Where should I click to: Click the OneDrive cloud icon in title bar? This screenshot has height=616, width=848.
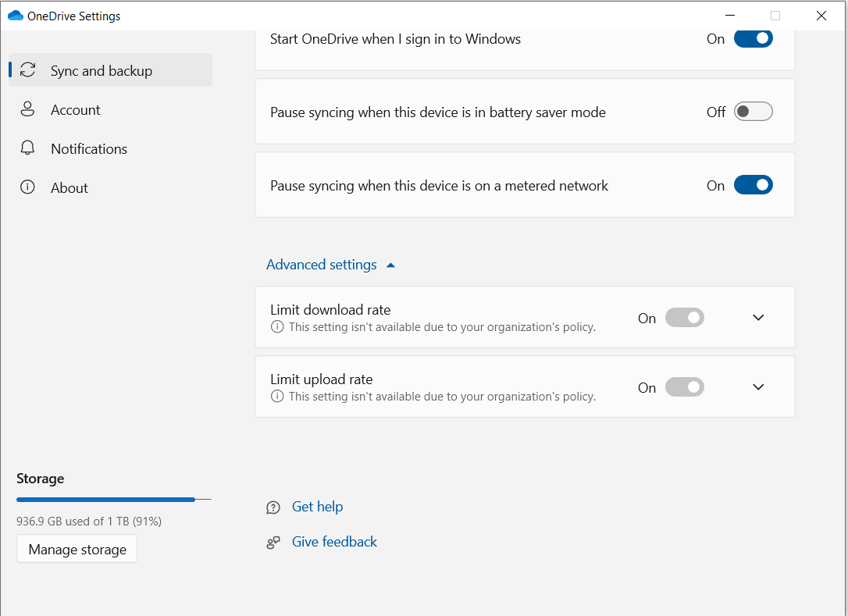(15, 16)
